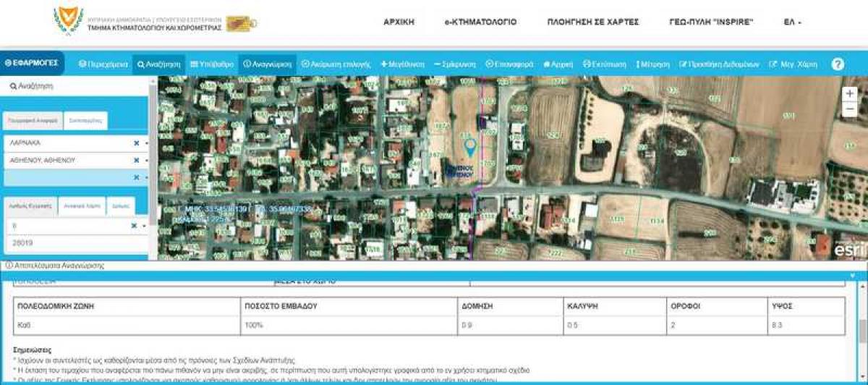Open the Μέτρηση measurement tool

pyautogui.click(x=652, y=64)
